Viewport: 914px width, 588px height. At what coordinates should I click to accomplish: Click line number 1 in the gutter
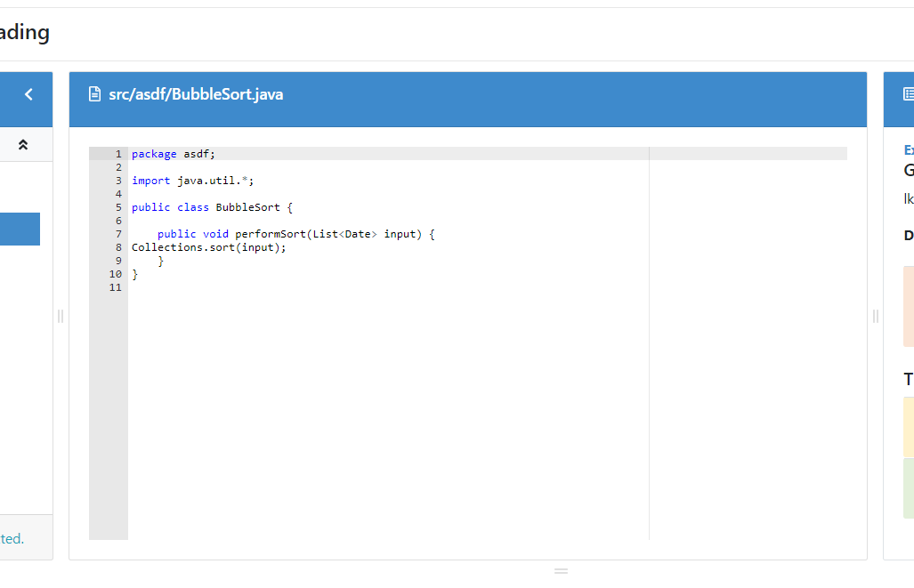[x=118, y=154]
